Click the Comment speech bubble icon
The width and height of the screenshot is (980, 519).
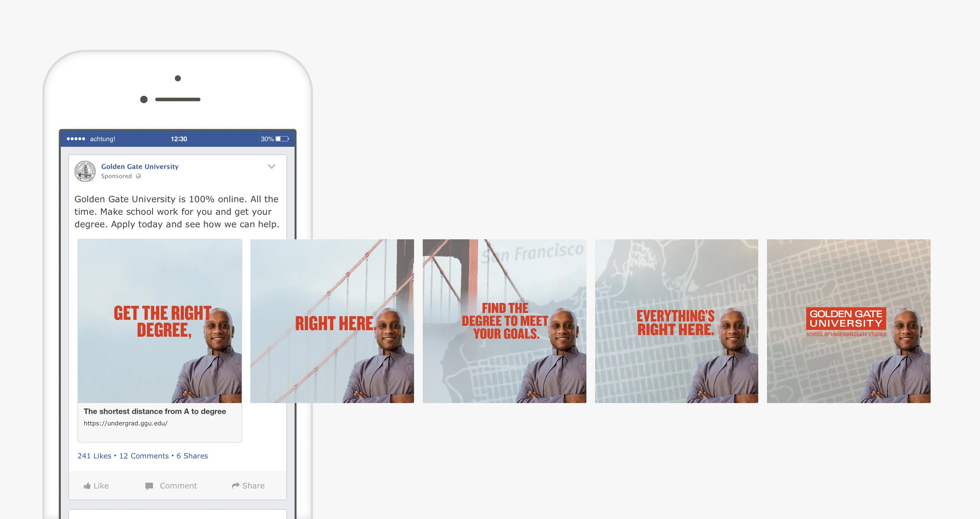click(x=149, y=486)
